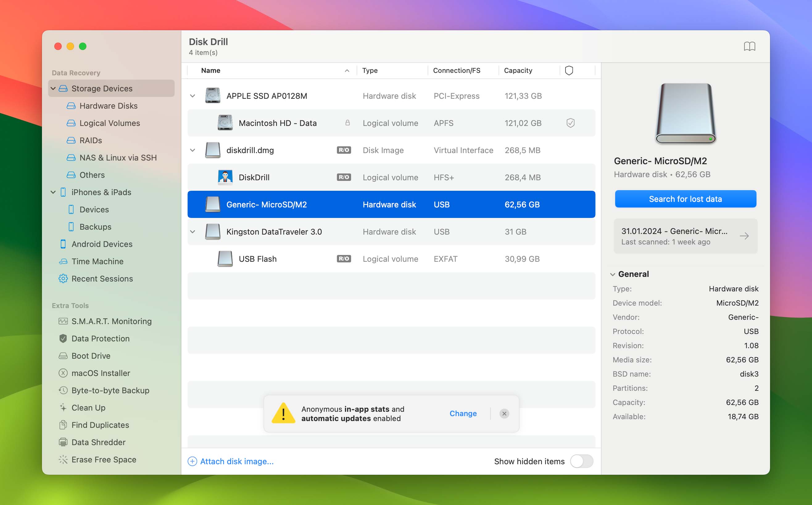Click the R/O badge on DiskDrill volume
Image resolution: width=812 pixels, height=505 pixels.
point(344,177)
